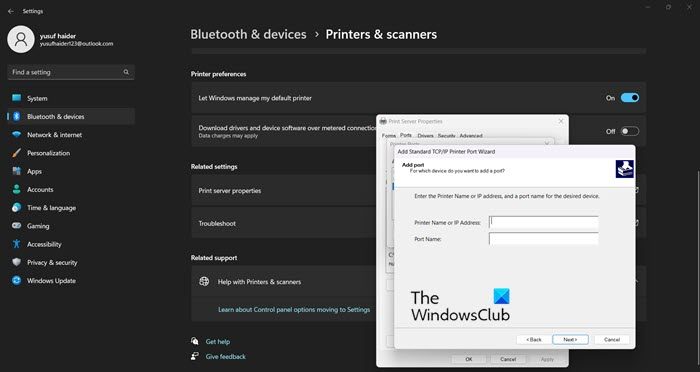The image size is (700, 372).
Task: Focus the Printer Name or IP Address field
Action: pyautogui.click(x=544, y=222)
